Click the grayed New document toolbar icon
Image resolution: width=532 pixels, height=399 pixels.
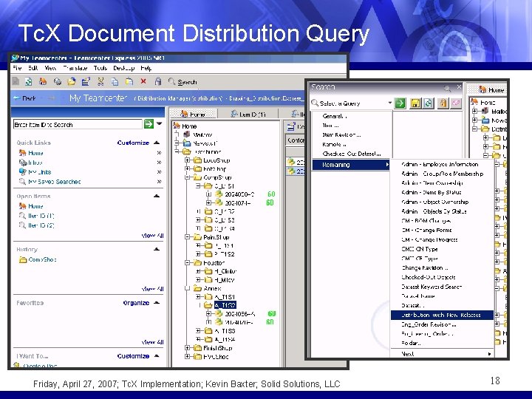coord(16,81)
